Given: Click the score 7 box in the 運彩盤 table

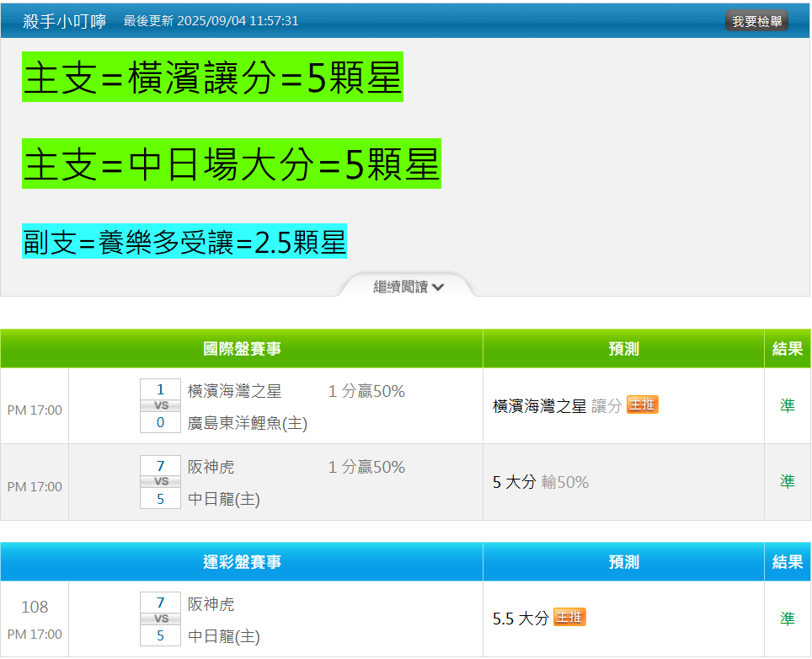Looking at the screenshot, I should 161,603.
